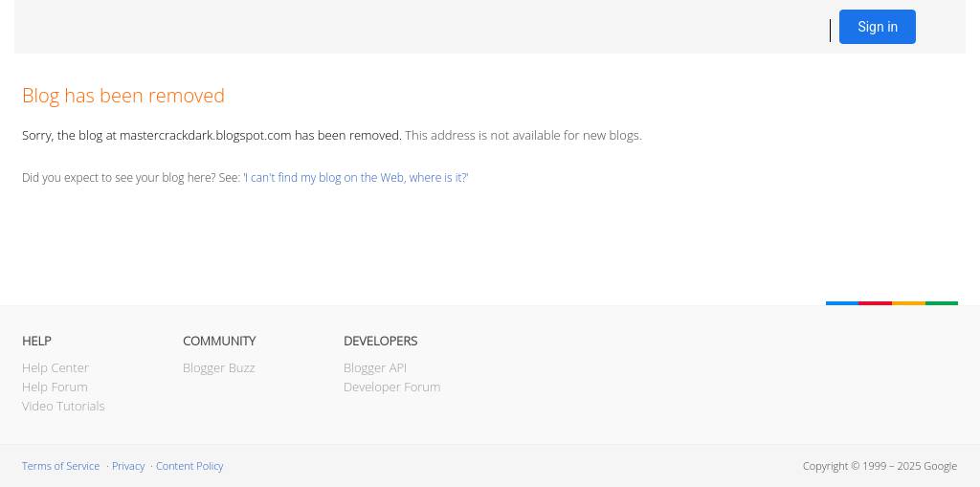The width and height of the screenshot is (980, 487).
Task: Click the COMMUNITY footer section heading
Action: 219,341
